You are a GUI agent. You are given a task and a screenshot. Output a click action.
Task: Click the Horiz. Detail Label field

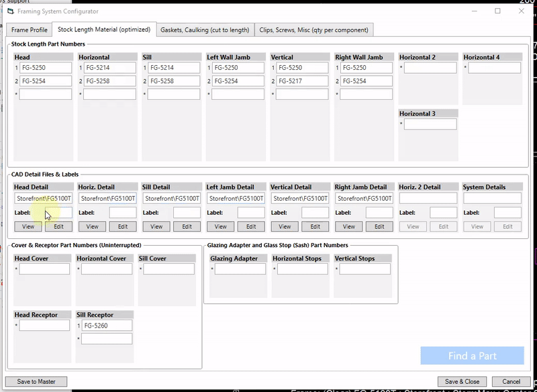pos(123,213)
